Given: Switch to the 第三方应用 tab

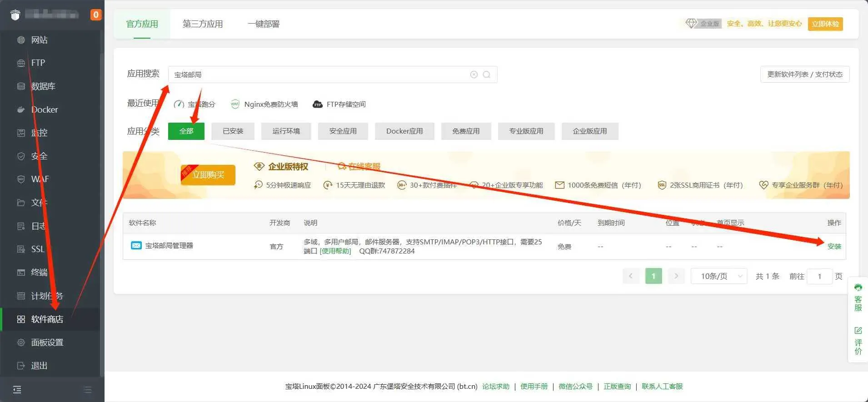Looking at the screenshot, I should click(x=203, y=24).
